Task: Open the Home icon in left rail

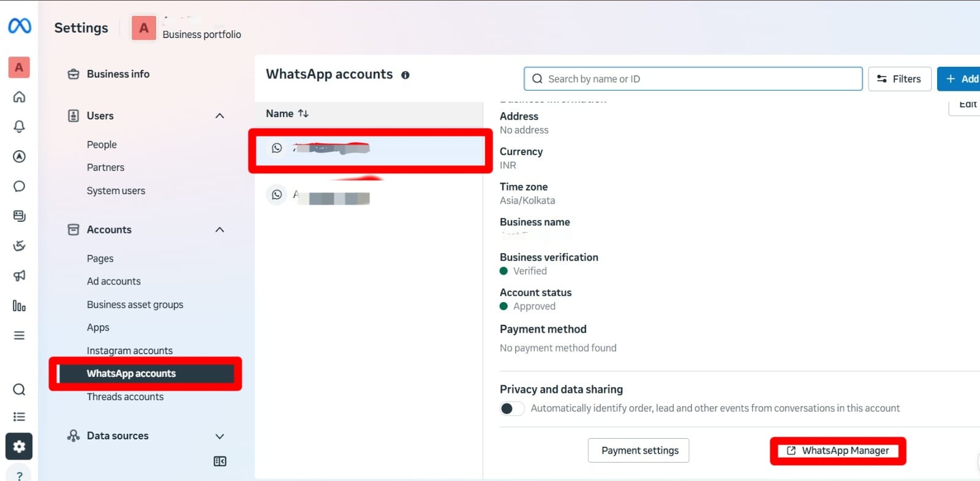Action: tap(19, 97)
